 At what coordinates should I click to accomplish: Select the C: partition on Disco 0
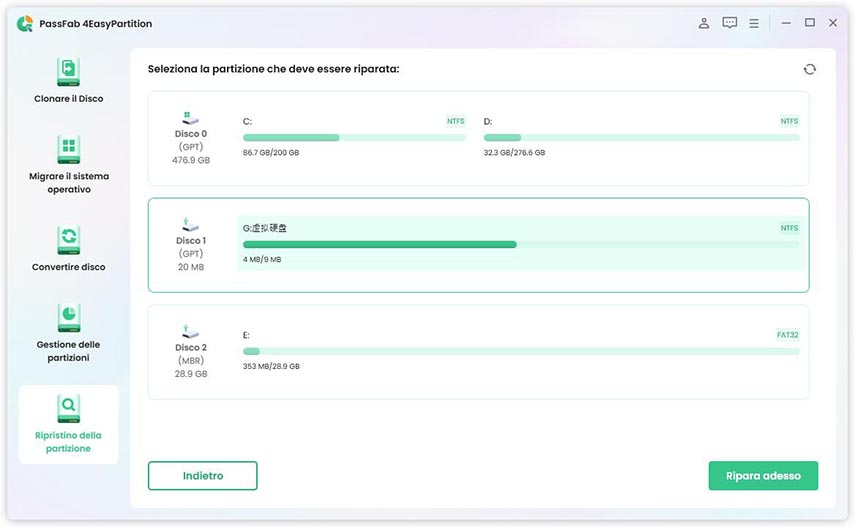354,136
